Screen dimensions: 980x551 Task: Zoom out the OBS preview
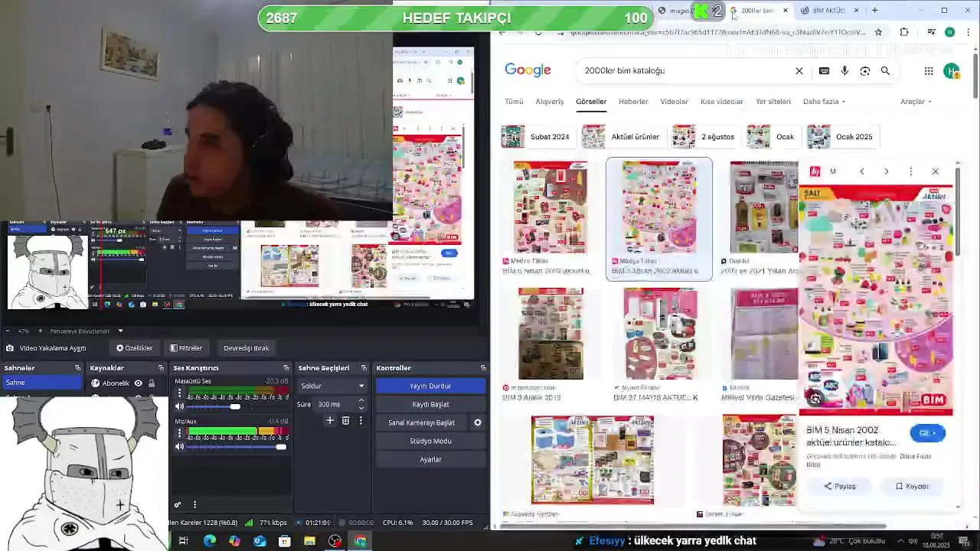click(x=8, y=331)
